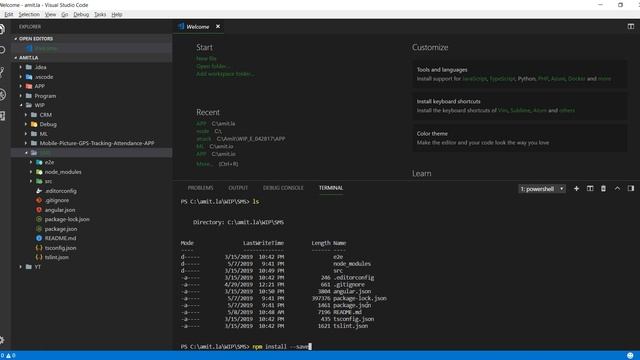
Task: Expand the .idea folder
Action: coord(20,67)
